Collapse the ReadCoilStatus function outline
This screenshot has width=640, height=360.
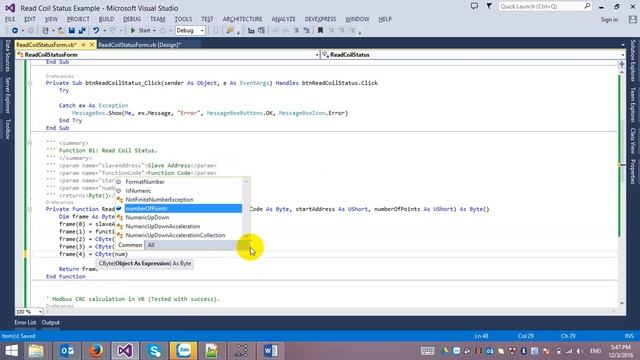coord(30,209)
